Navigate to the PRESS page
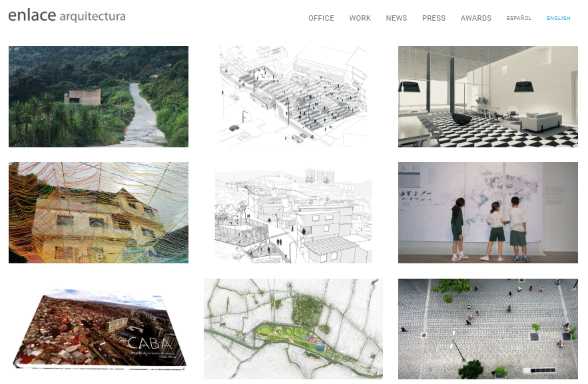 [x=434, y=18]
